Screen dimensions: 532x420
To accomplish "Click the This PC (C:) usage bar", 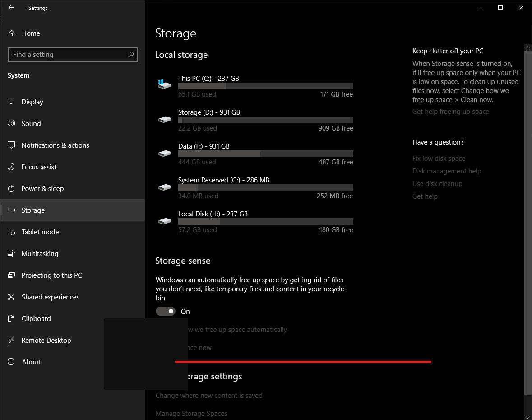I will point(266,86).
